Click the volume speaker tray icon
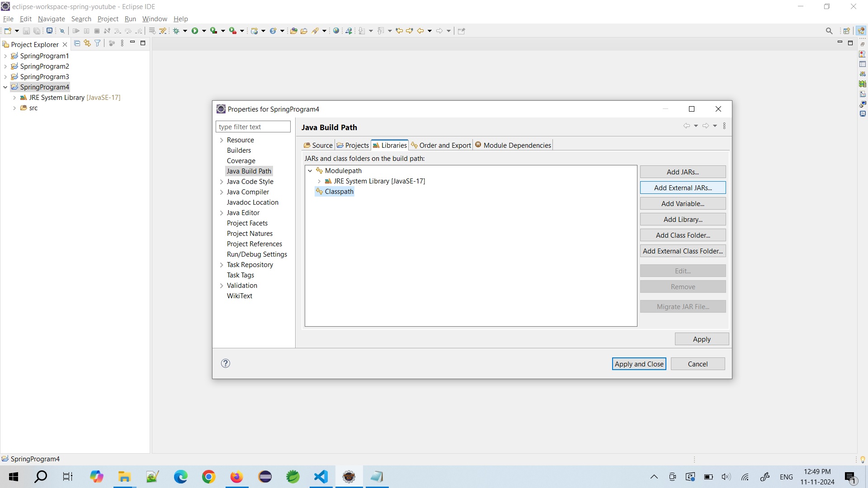Viewport: 868px width, 488px height. pos(726,477)
